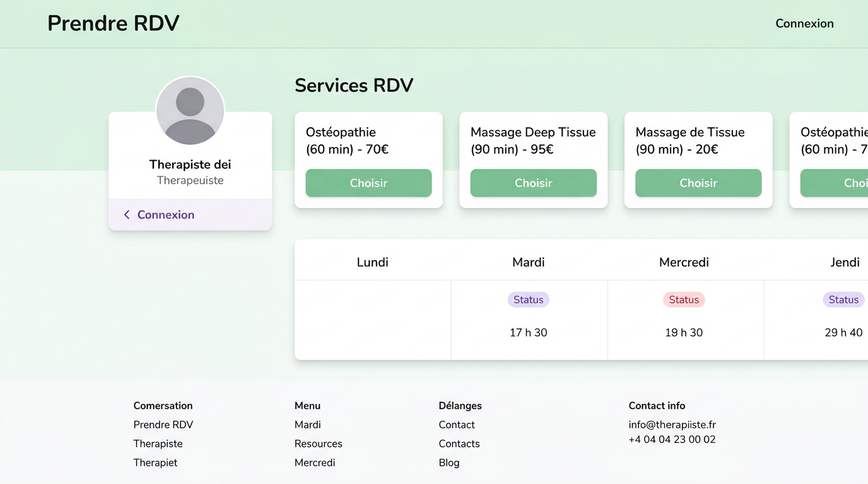Open the Contacts footer link

coord(459,444)
